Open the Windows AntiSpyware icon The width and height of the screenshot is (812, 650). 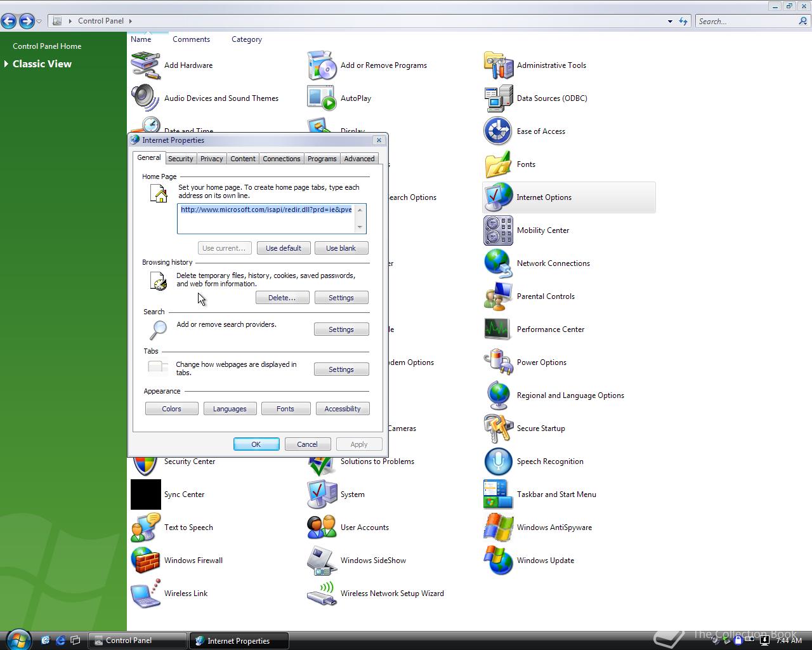point(498,527)
